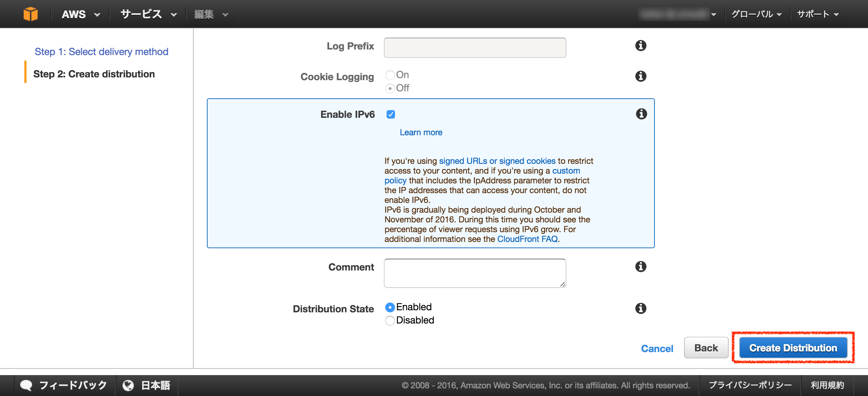Open the CloudFront FAQ link
Screen dimensions: 868x396
[x=527, y=239]
